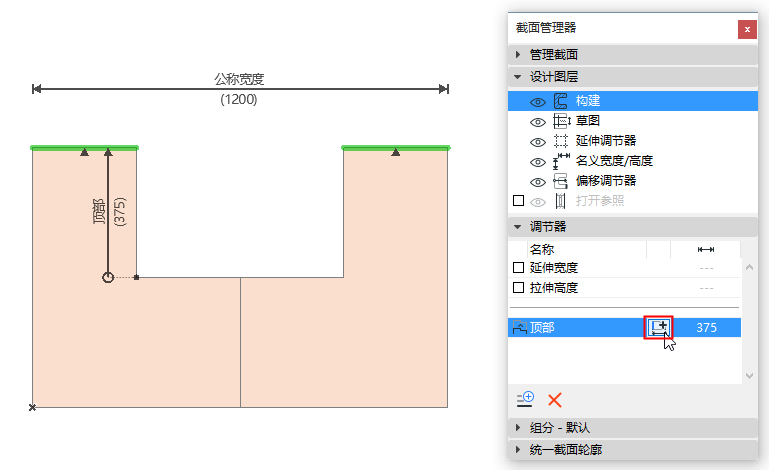Select the 顶部 modifier name

(x=542, y=327)
